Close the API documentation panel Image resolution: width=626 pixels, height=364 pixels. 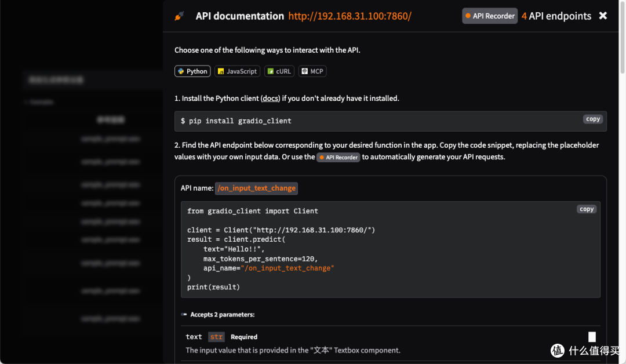603,16
